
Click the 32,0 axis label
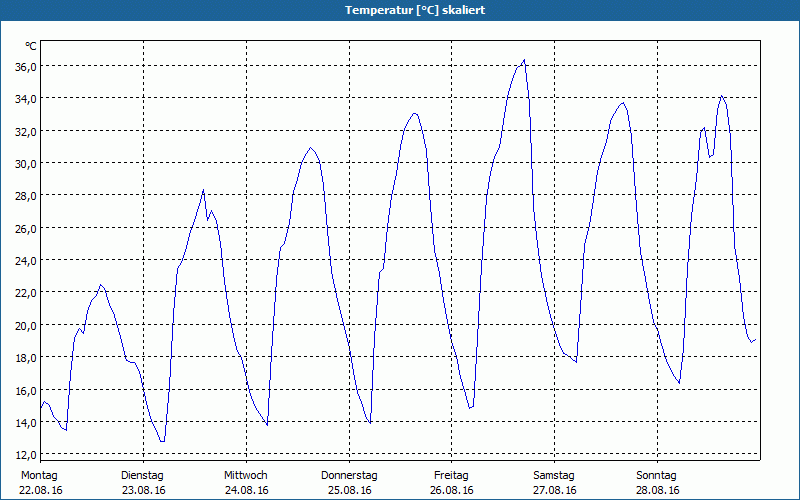coord(26,131)
